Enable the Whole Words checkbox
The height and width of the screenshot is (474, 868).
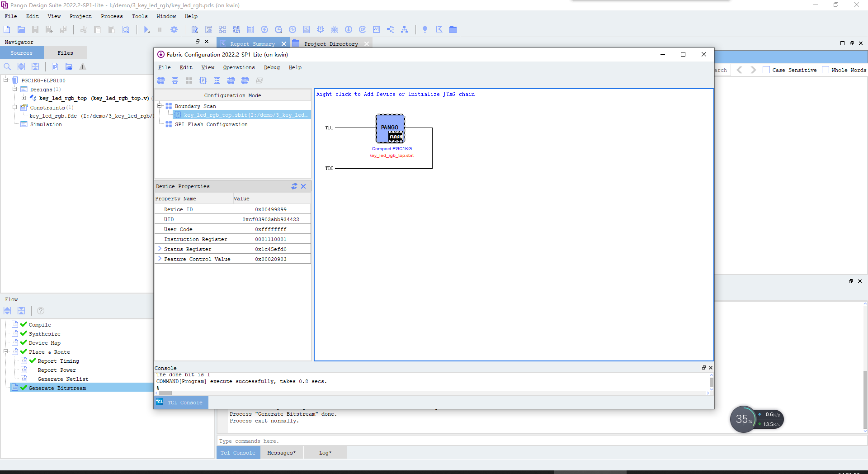click(826, 70)
